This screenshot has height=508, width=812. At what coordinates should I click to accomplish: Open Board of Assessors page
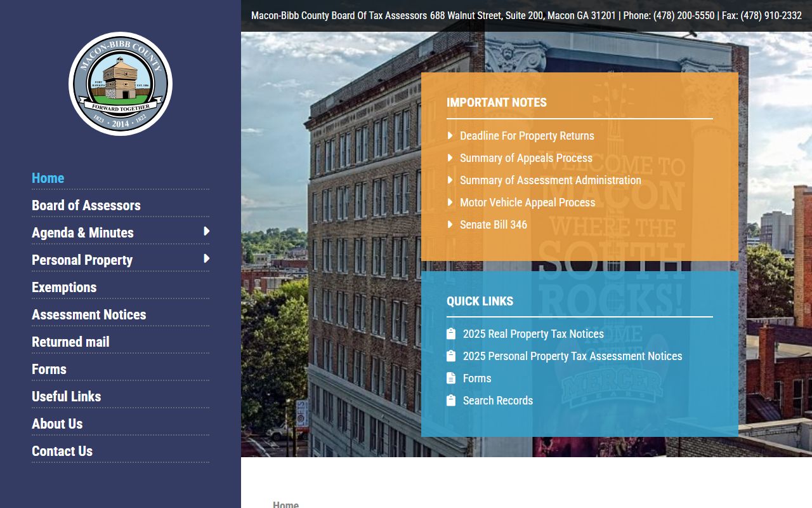86,206
